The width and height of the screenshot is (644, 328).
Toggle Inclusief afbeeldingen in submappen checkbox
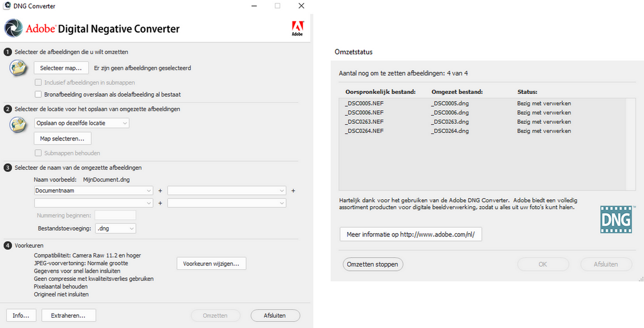point(38,83)
